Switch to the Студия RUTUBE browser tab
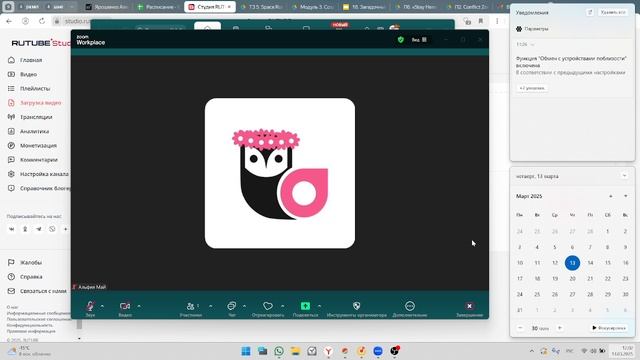 [210, 7]
